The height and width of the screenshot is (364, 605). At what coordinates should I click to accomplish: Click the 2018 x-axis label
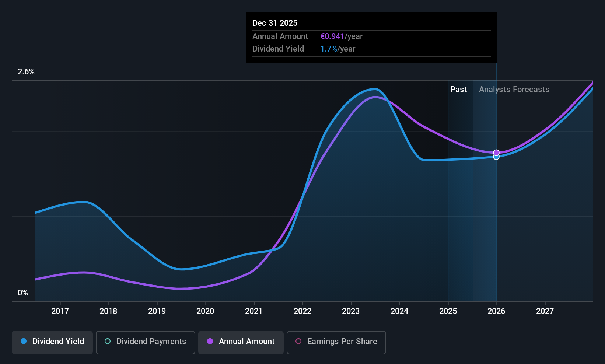(x=108, y=311)
